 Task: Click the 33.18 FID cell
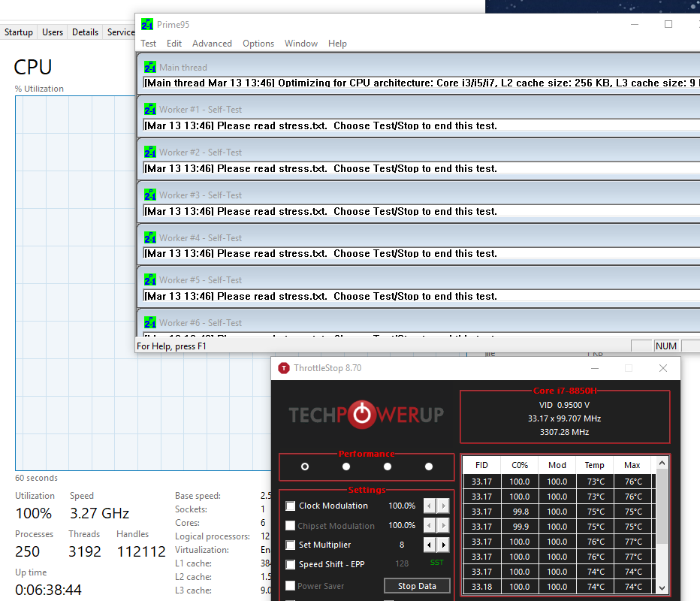pyautogui.click(x=481, y=587)
